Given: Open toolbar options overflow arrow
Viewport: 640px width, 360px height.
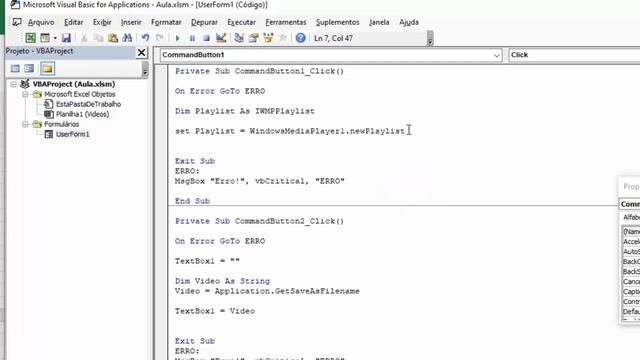Looking at the screenshot, I should pos(430,39).
